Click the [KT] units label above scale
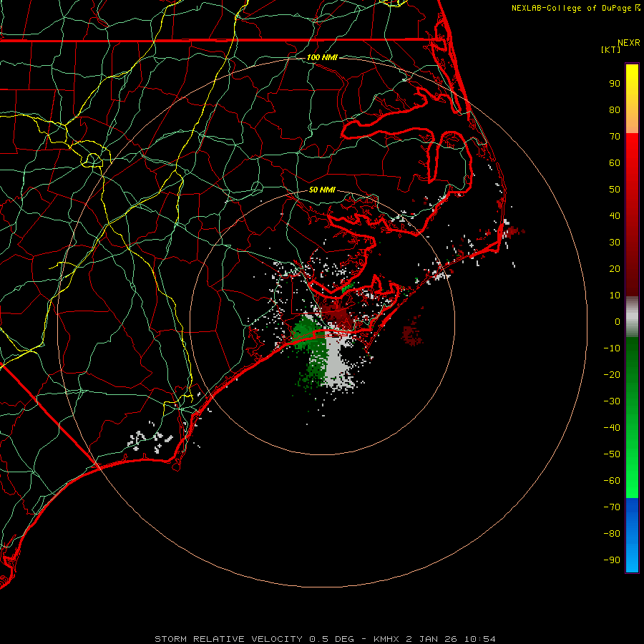 pyautogui.click(x=610, y=49)
